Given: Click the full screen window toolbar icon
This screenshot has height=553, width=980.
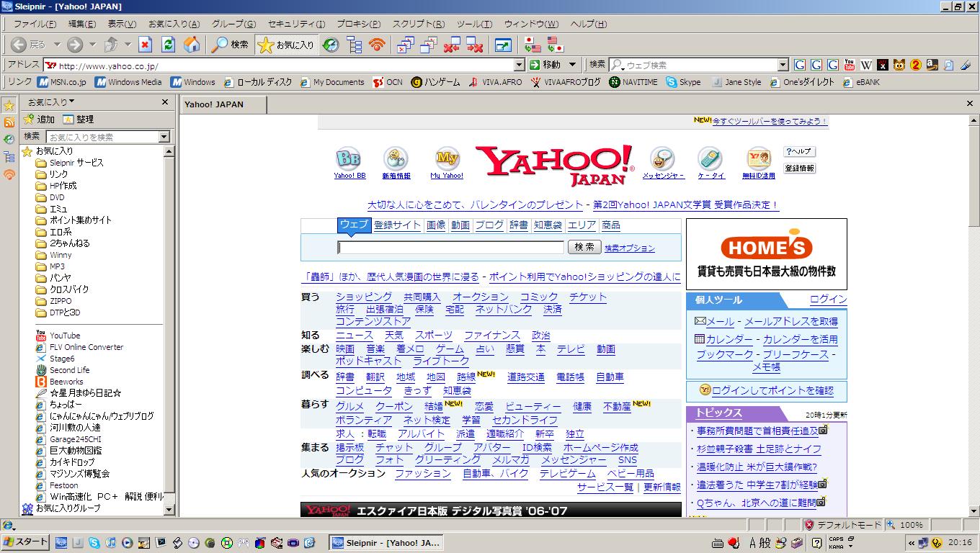Looking at the screenshot, I should 502,45.
